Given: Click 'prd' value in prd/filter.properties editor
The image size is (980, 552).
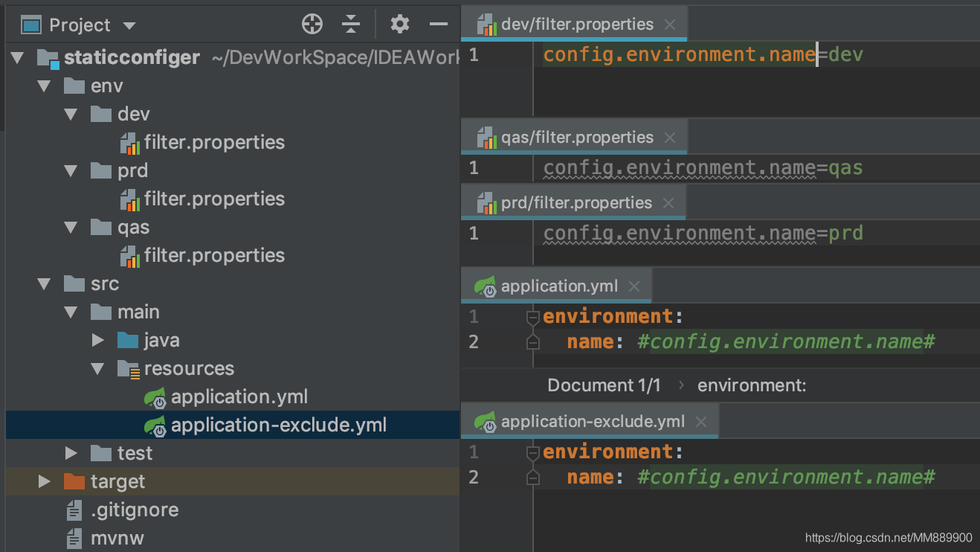Looking at the screenshot, I should coord(845,234).
